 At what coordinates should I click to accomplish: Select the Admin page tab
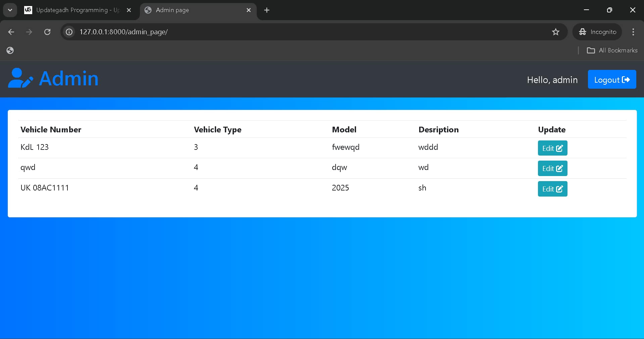(195, 10)
